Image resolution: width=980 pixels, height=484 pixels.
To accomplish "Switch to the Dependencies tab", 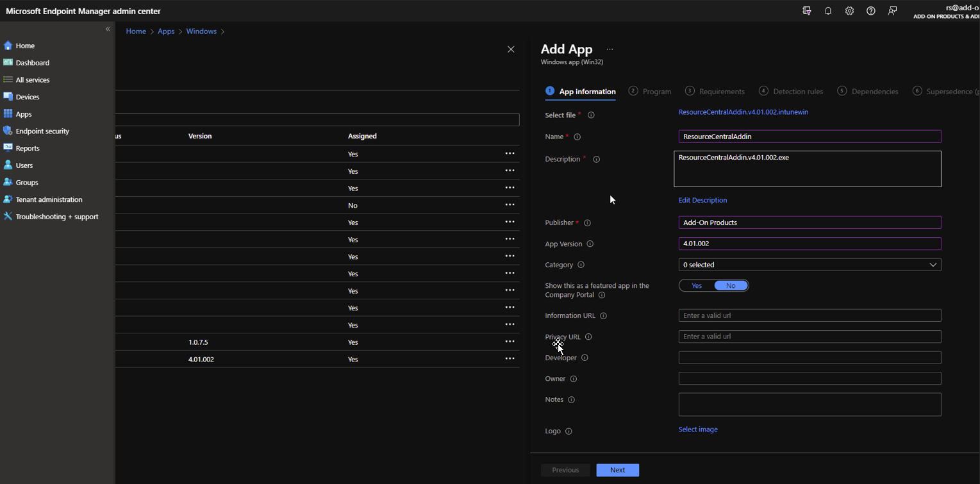I will (x=868, y=92).
